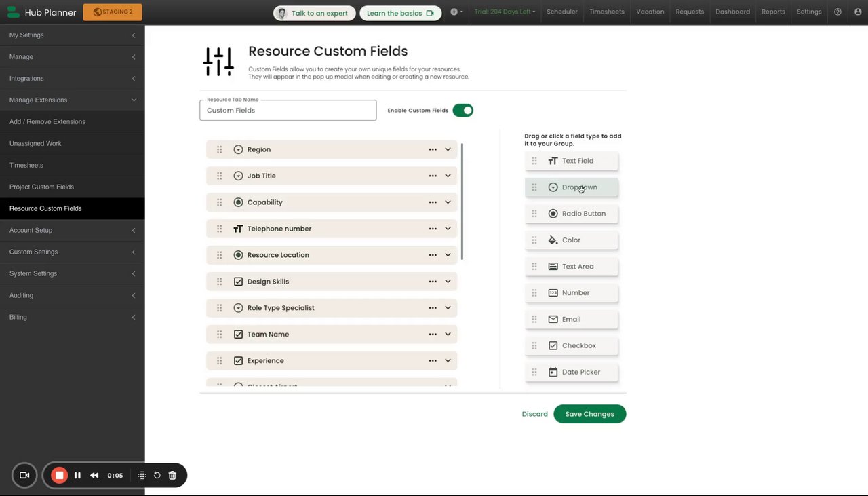868x496 pixels.
Task: Click into the Resource Tab Name field
Action: 288,111
